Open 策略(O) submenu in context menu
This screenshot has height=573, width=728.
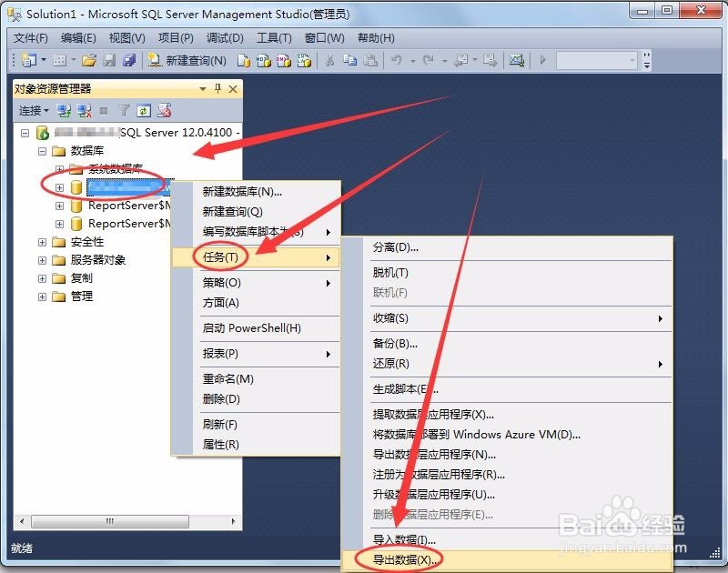[x=257, y=283]
